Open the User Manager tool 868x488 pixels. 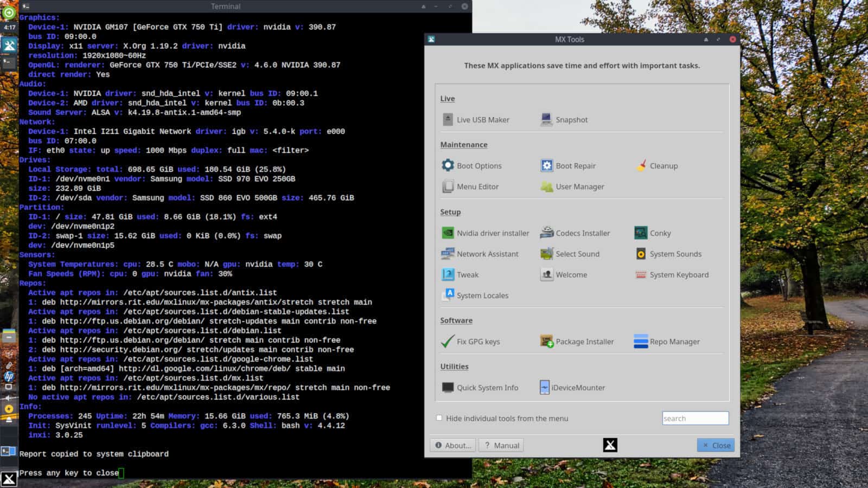572,187
